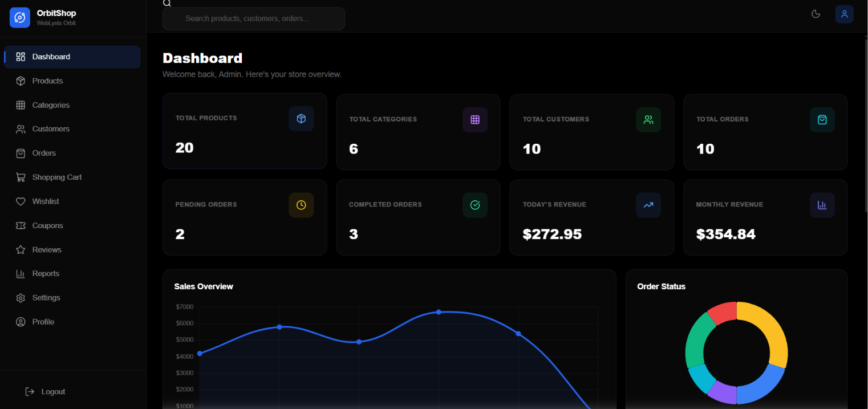868x409 pixels.
Task: Open Settings in the sidebar
Action: click(72, 298)
